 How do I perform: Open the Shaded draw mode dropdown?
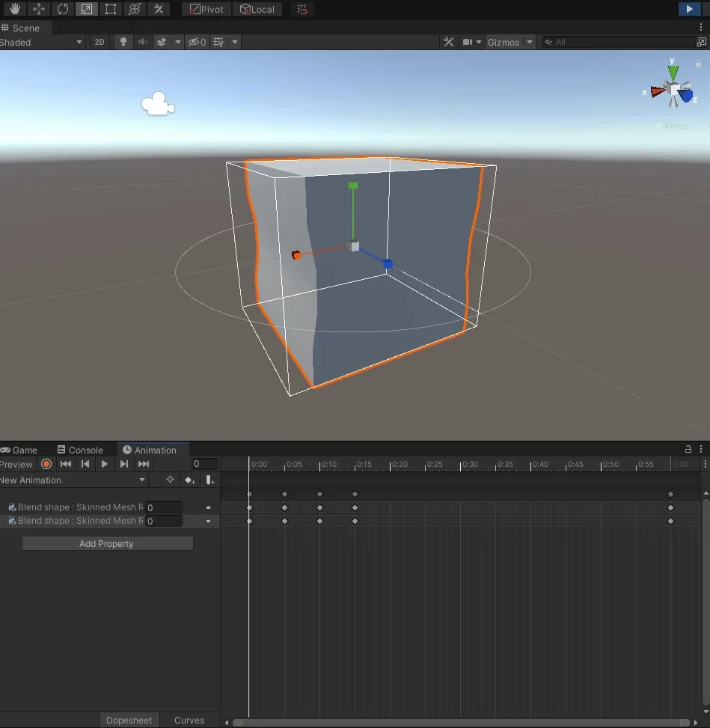click(41, 42)
